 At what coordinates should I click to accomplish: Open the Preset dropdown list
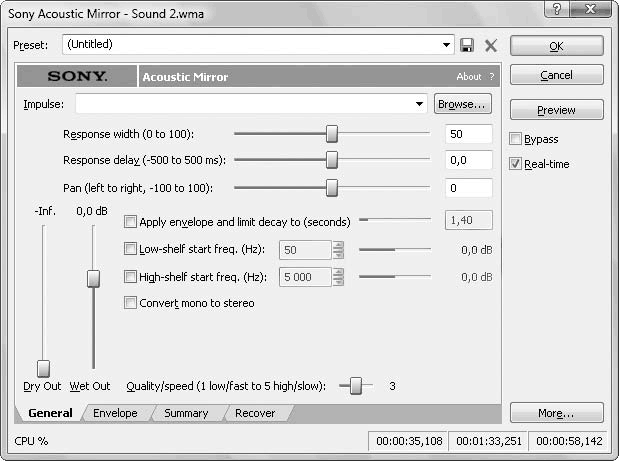[x=447, y=45]
